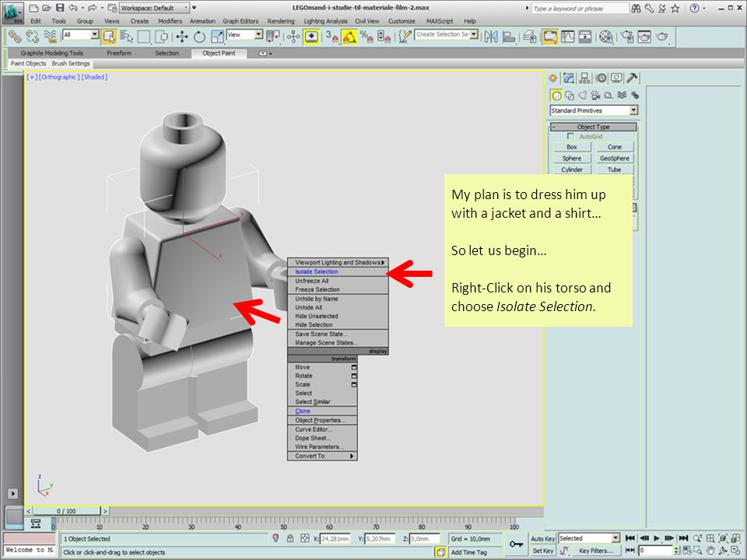This screenshot has height=560, width=747.
Task: Open the Create Selection Set dropdown
Action: tap(446, 35)
